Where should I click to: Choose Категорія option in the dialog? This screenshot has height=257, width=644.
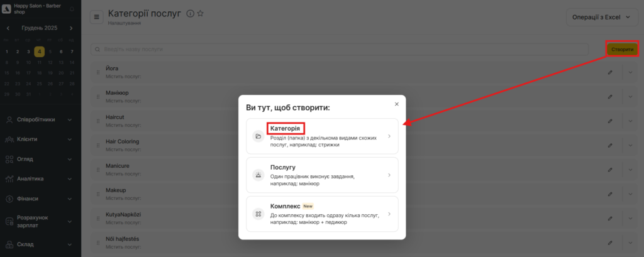coord(321,136)
